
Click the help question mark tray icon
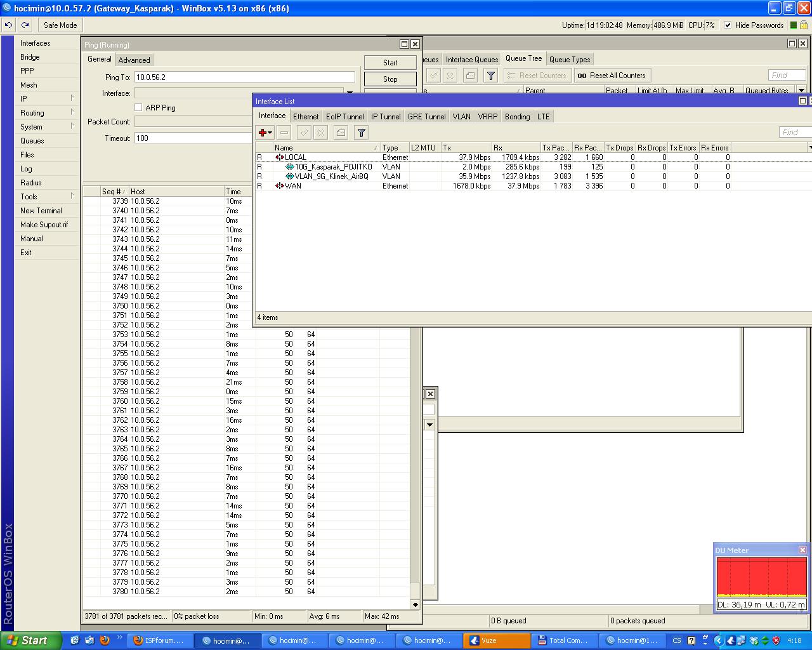[x=691, y=640]
